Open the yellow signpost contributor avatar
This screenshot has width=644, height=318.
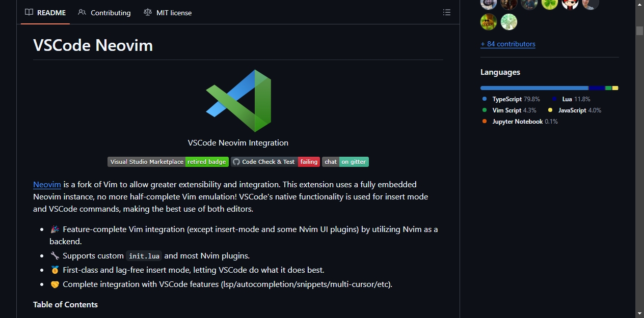[489, 22]
